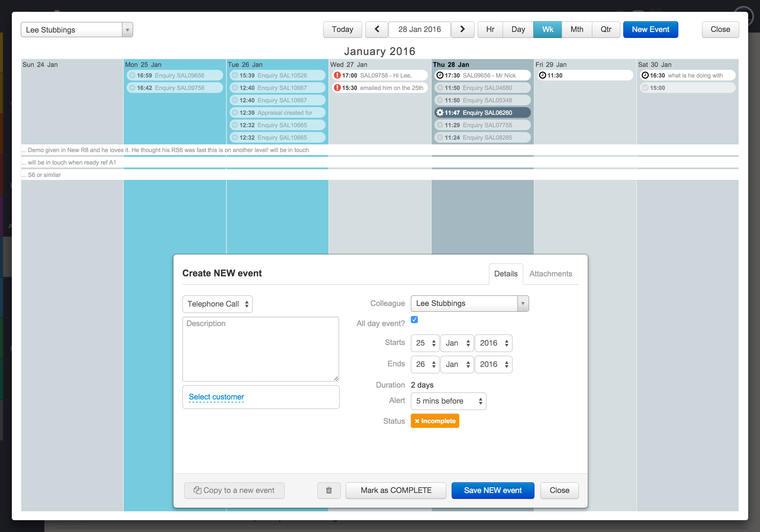Toggle the Incomplete status badge
This screenshot has height=532, width=760.
435,421
